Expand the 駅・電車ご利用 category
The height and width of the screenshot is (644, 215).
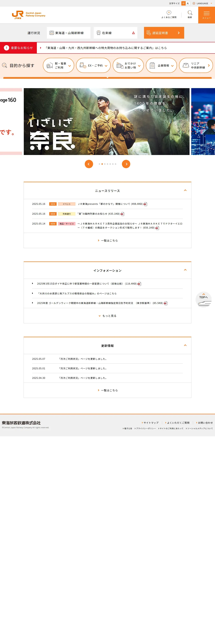pos(59,66)
